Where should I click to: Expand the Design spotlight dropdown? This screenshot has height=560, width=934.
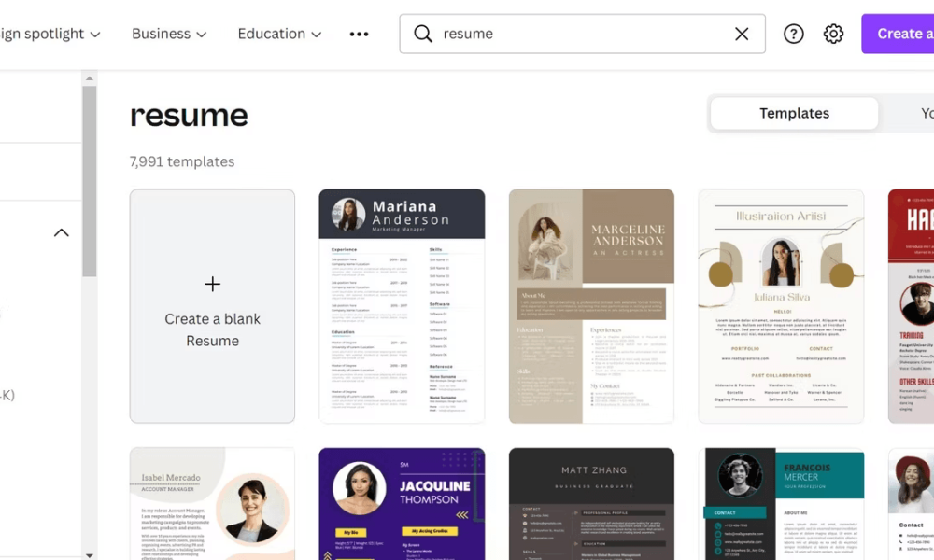click(50, 34)
